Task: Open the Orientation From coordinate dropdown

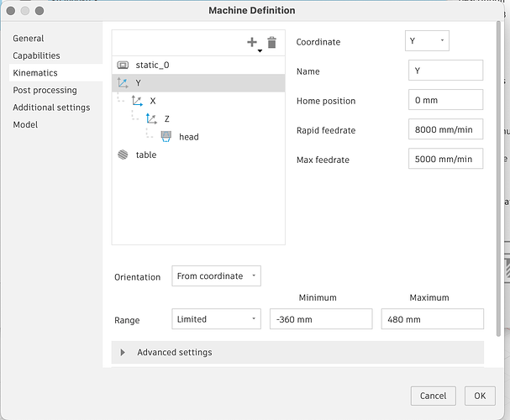Action: coord(216,276)
